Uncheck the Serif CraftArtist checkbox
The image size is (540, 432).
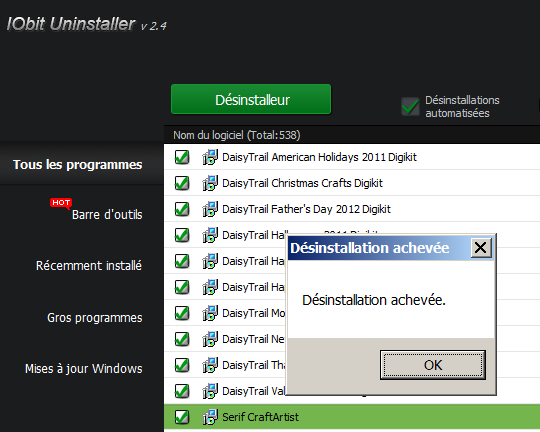182,417
